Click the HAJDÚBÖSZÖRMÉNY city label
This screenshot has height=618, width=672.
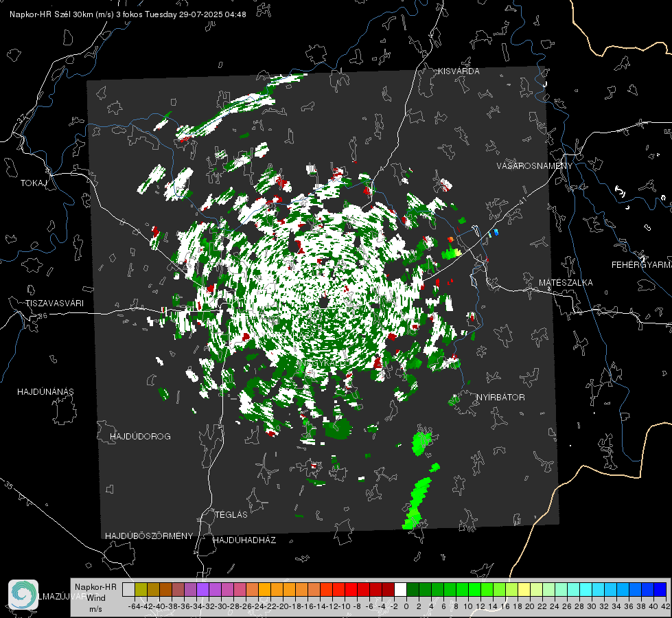(149, 536)
